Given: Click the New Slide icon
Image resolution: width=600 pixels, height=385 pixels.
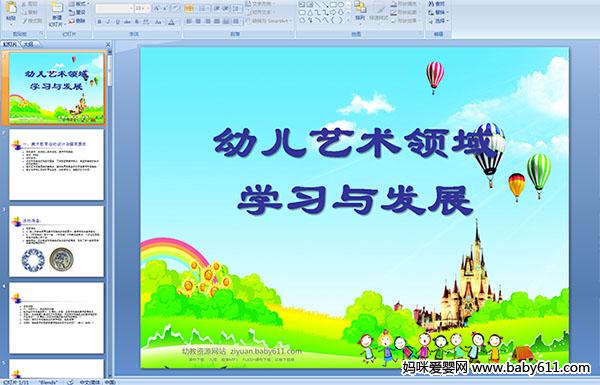Looking at the screenshot, I should pos(57,13).
